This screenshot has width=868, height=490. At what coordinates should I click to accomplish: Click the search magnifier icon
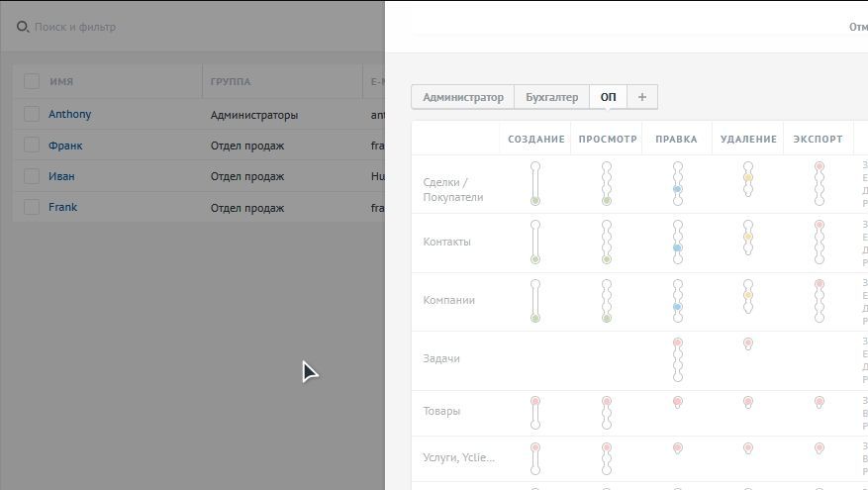pyautogui.click(x=23, y=27)
